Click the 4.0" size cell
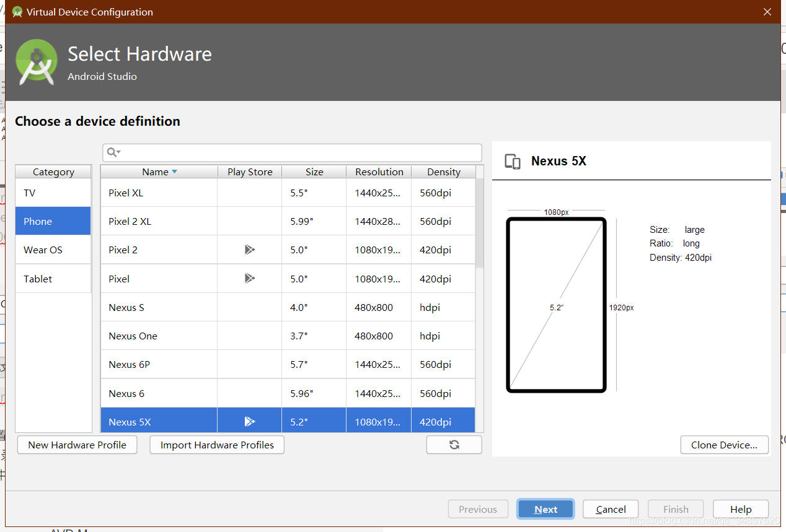786x532 pixels. [x=314, y=307]
